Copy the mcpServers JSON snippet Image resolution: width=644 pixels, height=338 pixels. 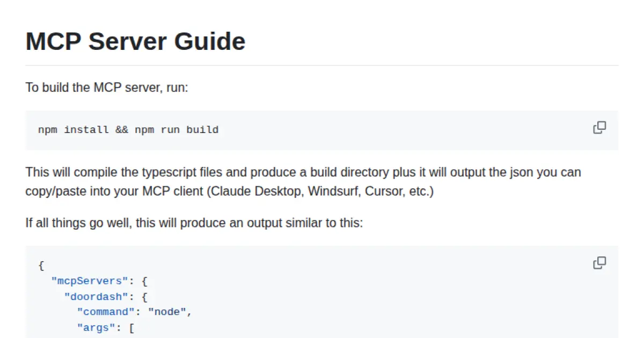599,263
